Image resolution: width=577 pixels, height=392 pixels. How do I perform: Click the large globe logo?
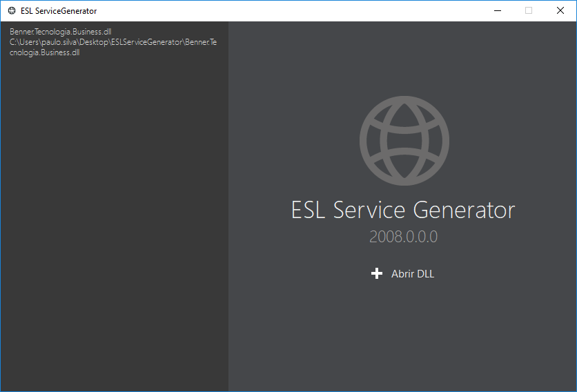point(404,140)
